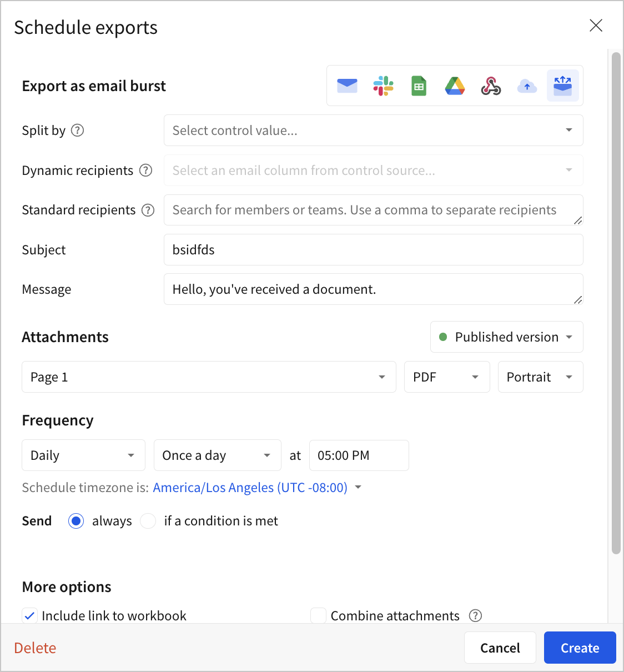Pick the Google Sheets export icon

(419, 86)
